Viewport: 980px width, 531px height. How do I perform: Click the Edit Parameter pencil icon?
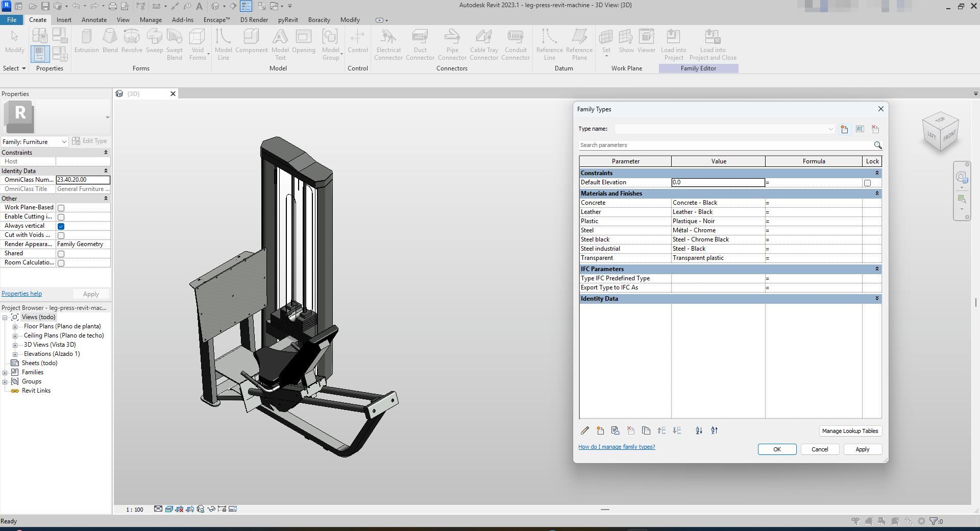point(585,431)
